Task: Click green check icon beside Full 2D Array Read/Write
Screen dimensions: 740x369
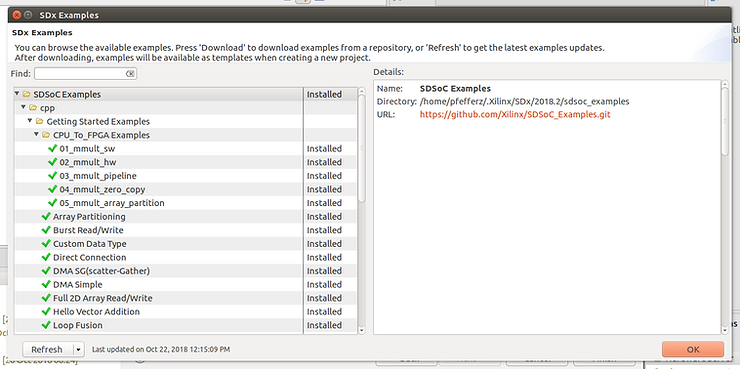Action: click(x=46, y=298)
